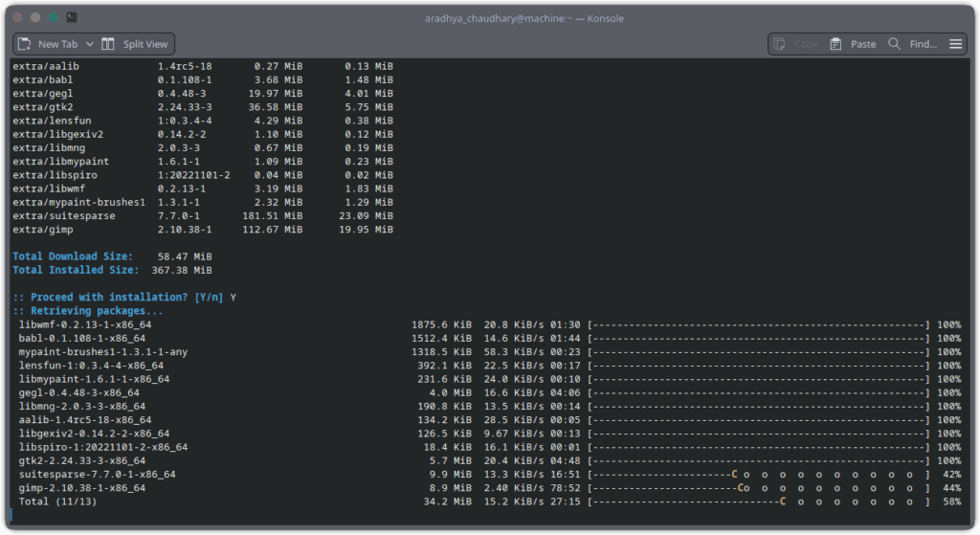This screenshot has height=535, width=980.
Task: Click the libwmf-0.2.13-1-x86_64 download row
Action: [x=489, y=325]
